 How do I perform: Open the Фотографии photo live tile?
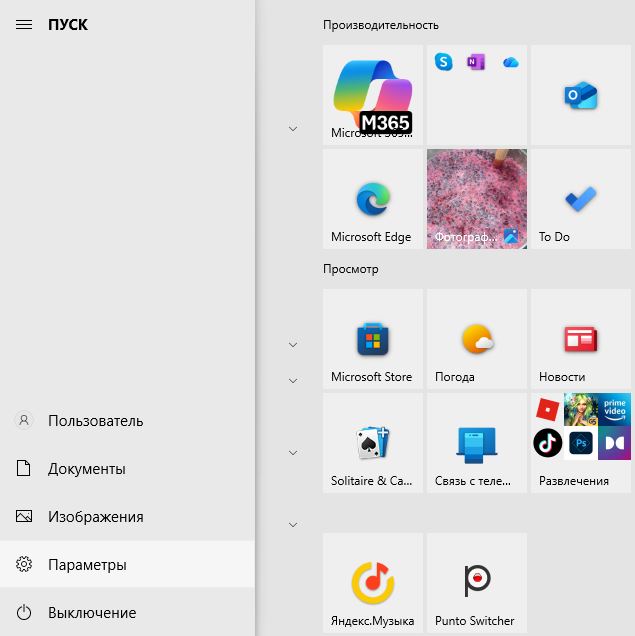pyautogui.click(x=477, y=199)
